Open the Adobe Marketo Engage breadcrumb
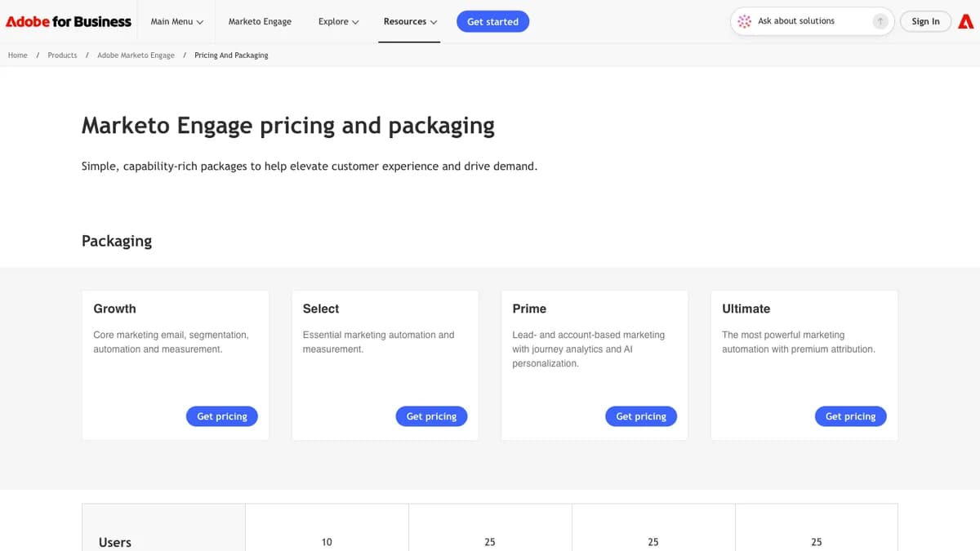Viewport: 980px width, 551px height. point(136,56)
